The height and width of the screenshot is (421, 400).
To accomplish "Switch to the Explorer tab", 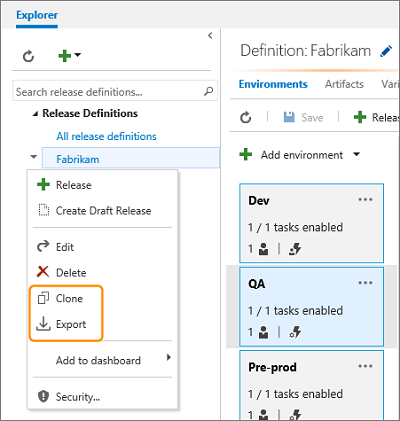I will click(37, 15).
